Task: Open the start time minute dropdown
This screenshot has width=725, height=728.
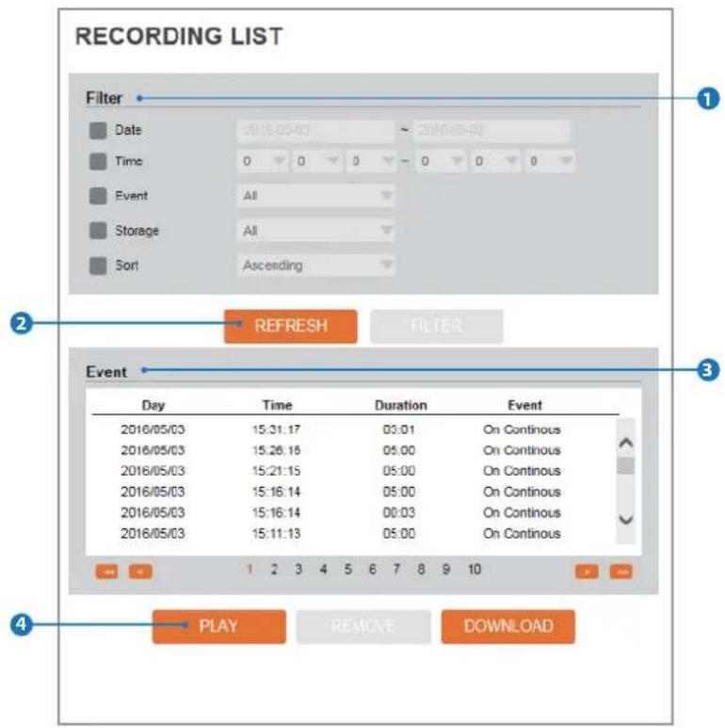Action: click(317, 161)
